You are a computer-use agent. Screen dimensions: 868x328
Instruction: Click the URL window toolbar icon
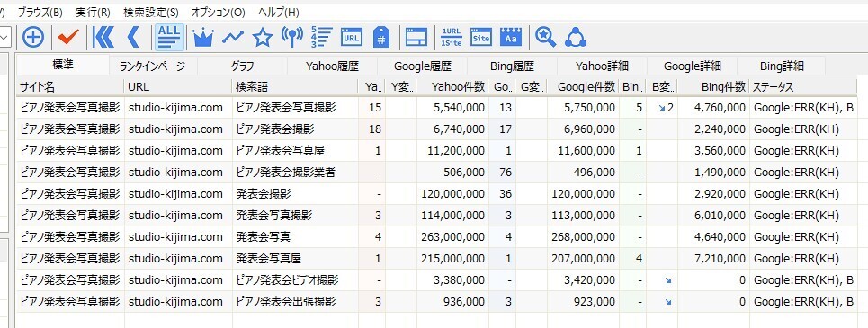click(351, 38)
